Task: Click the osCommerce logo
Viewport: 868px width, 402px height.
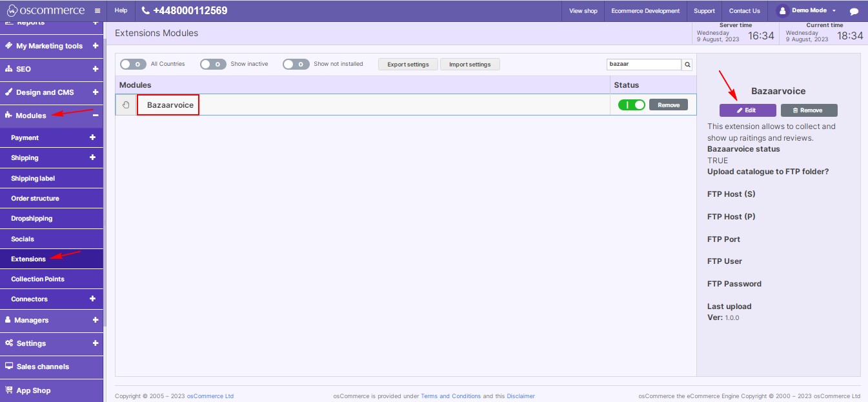Action: (46, 10)
